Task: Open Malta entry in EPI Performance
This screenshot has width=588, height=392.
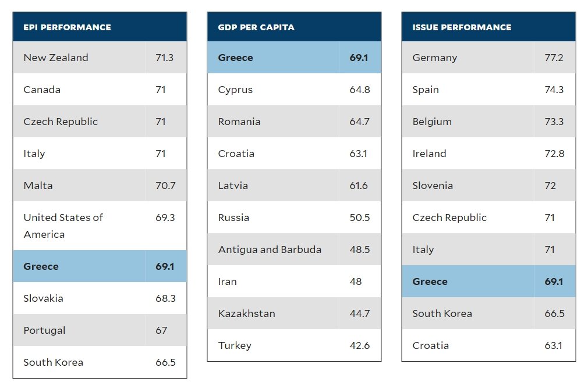Action: pos(100,185)
